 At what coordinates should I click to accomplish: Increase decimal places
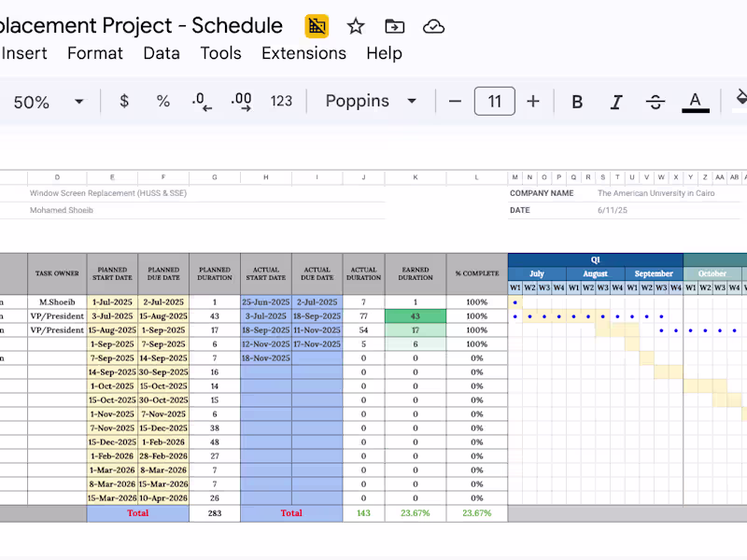(x=242, y=102)
